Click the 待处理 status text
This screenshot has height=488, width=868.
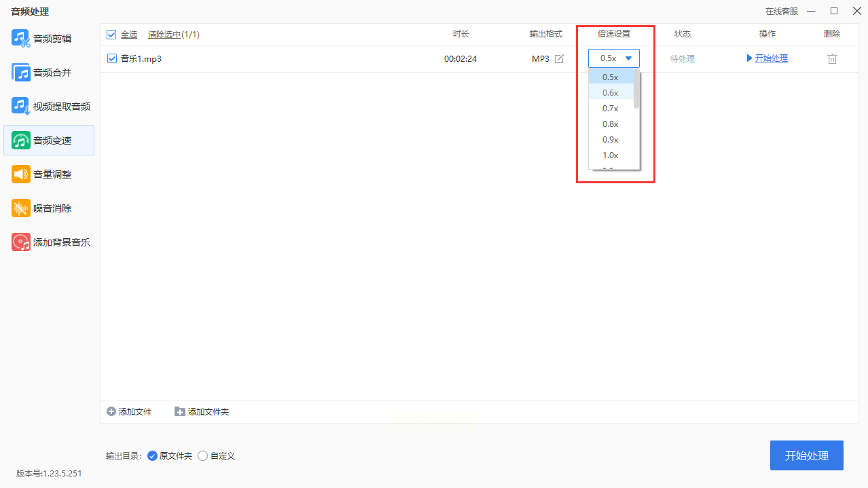[x=683, y=59]
